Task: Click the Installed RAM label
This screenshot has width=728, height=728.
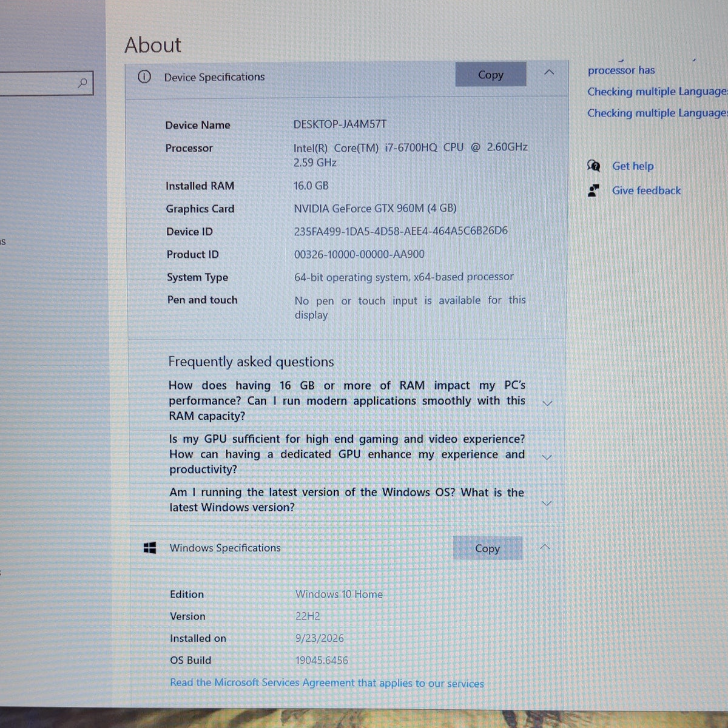Action: pyautogui.click(x=200, y=186)
